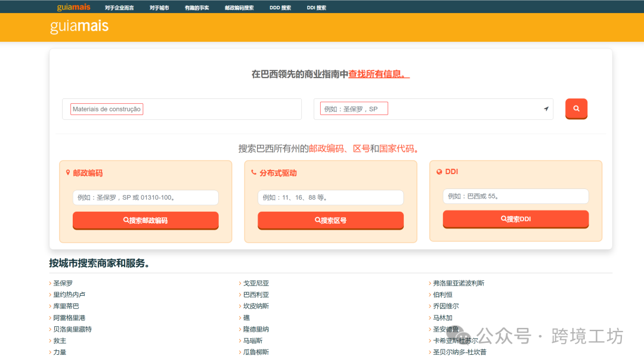Screen dimensions: 644x362
Task: Open the DDI 搜索 menu item
Action: tap(316, 7)
